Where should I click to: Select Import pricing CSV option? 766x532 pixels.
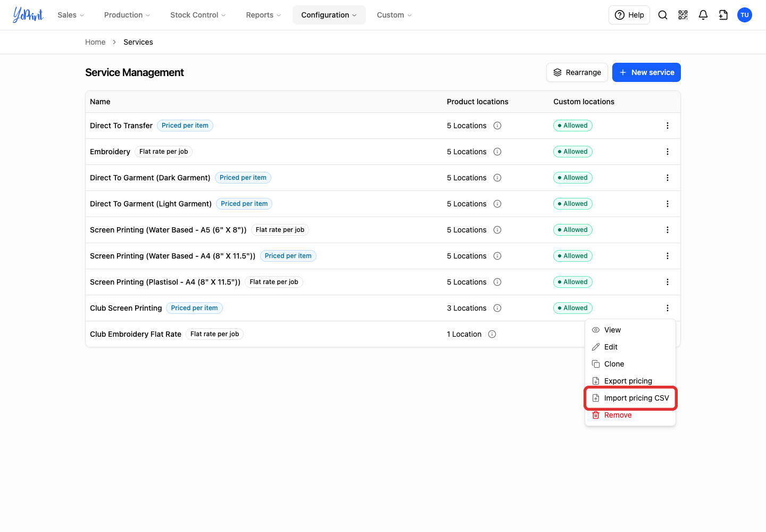click(x=630, y=398)
